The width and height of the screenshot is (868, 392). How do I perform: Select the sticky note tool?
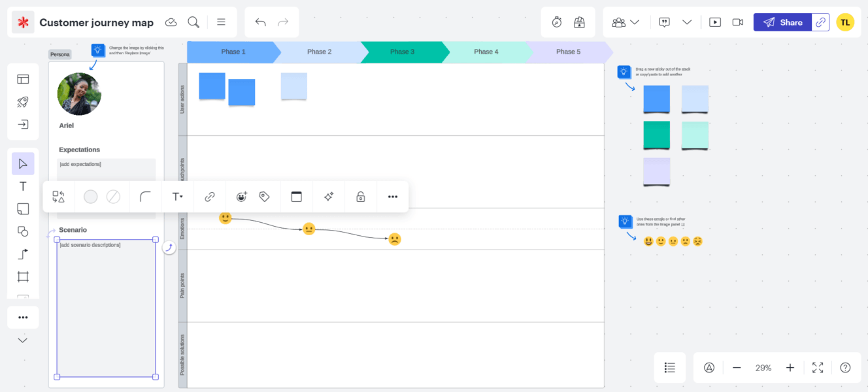pyautogui.click(x=23, y=208)
